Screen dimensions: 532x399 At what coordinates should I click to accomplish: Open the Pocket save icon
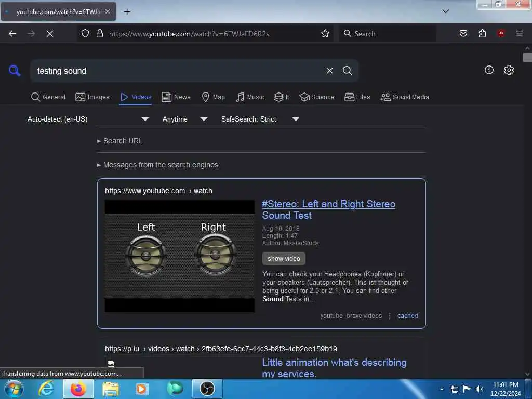click(463, 33)
